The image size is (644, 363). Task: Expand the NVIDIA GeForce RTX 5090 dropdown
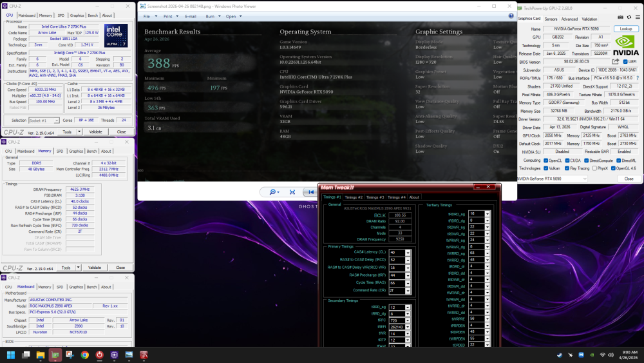552,179
